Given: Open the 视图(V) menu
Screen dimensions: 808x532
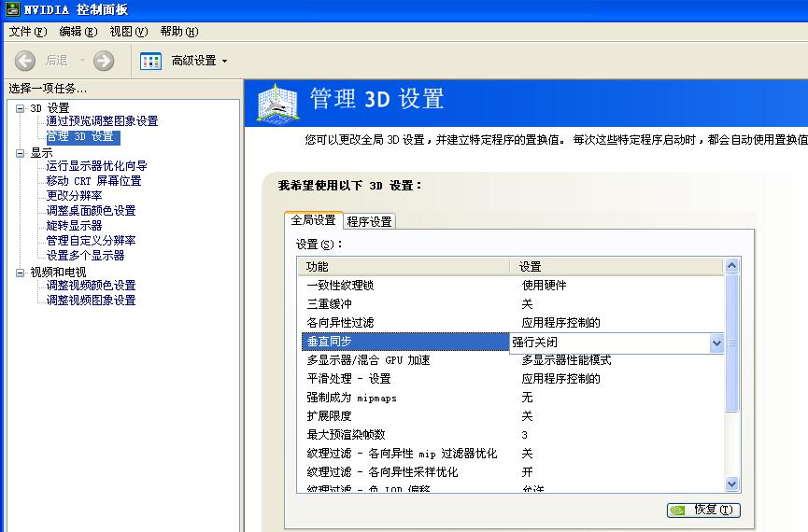Looking at the screenshot, I should [129, 32].
